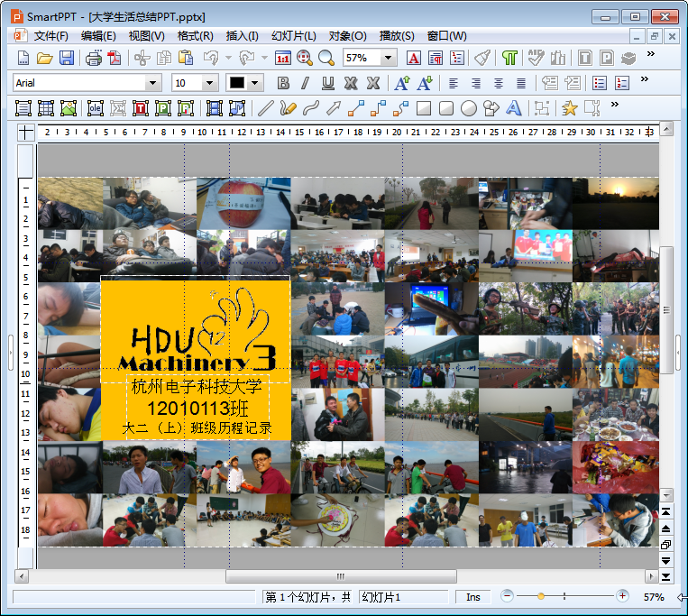Open the 插入(I) menu
The width and height of the screenshot is (688, 616).
click(242, 35)
